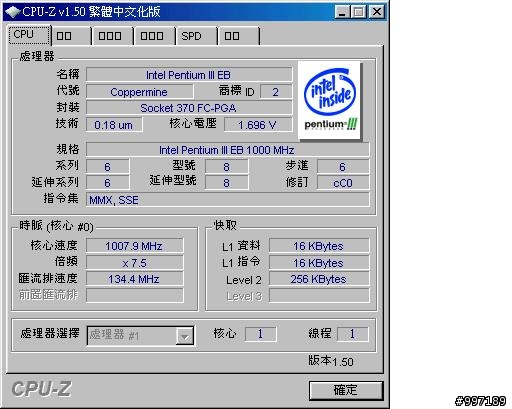Click the '快取' cache group label

click(x=225, y=225)
